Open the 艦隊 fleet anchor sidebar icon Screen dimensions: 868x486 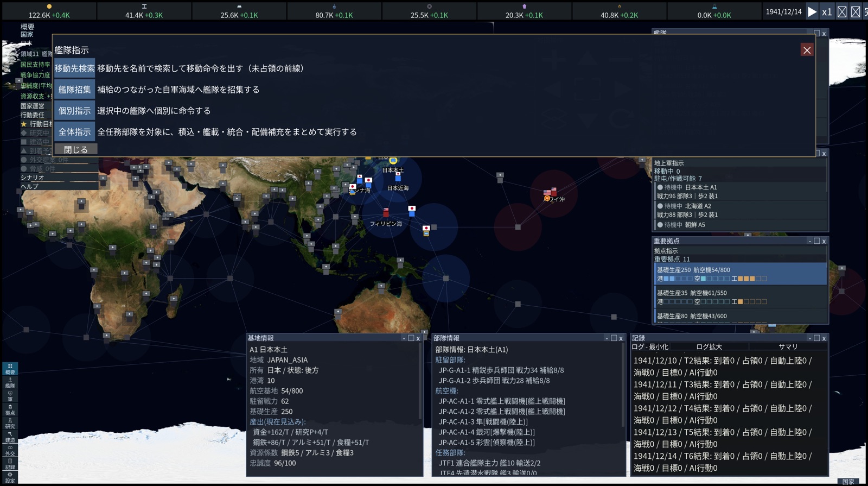[10, 382]
